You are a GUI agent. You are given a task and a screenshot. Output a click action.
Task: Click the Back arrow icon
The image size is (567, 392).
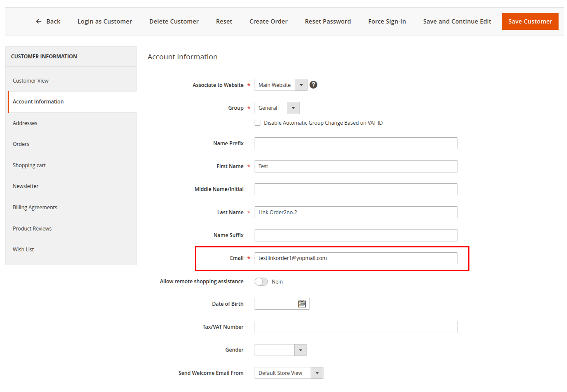[x=39, y=22]
